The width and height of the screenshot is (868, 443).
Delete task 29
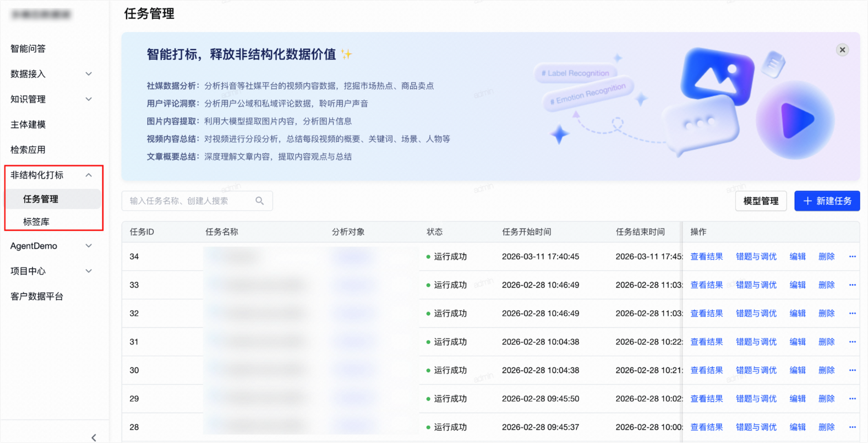point(827,399)
